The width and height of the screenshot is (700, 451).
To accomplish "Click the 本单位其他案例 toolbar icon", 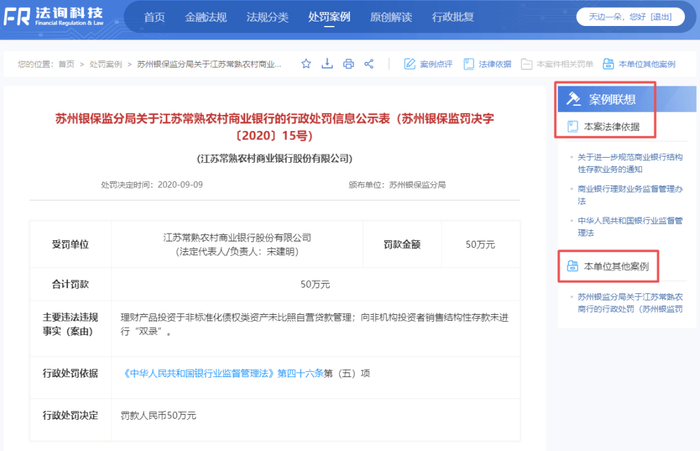I will pyautogui.click(x=608, y=64).
